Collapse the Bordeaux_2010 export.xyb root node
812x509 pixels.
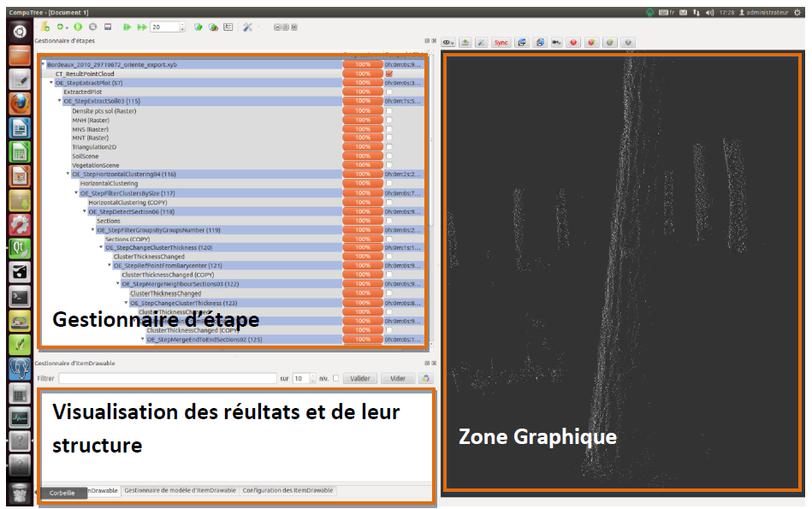coord(43,65)
